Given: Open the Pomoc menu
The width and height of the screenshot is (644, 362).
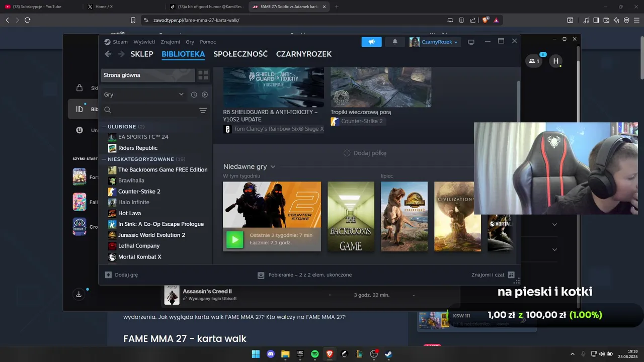Looking at the screenshot, I should click(x=208, y=42).
